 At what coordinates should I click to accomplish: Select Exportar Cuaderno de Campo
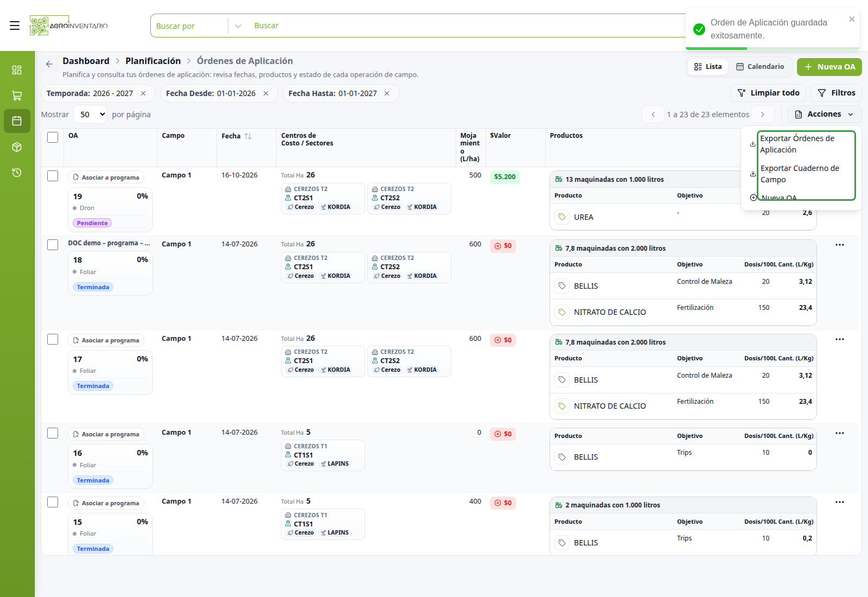801,174
